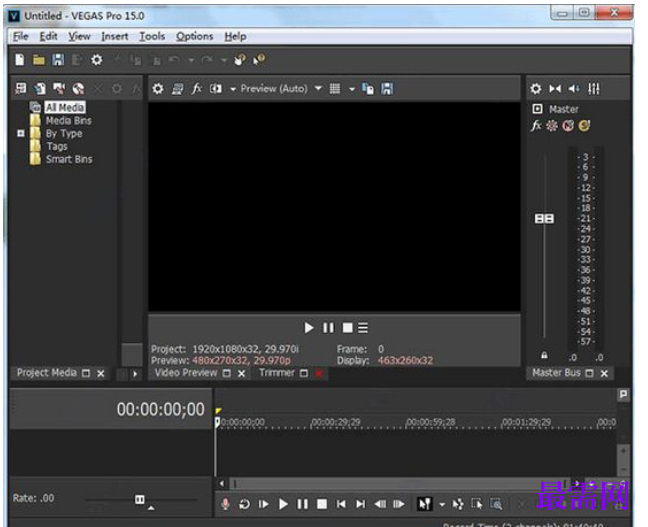Click the interactive tutorials hand icon
Image resolution: width=648 pixels, height=527 pixels.
click(x=240, y=60)
